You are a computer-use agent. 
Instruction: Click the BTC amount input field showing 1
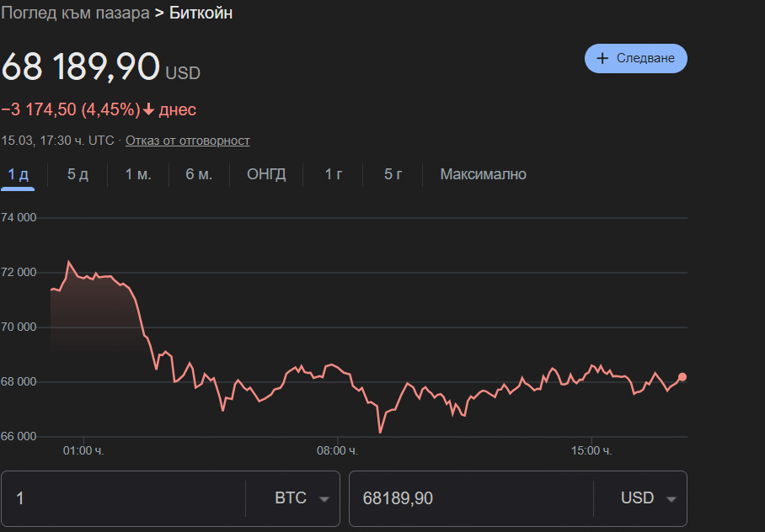(123, 498)
